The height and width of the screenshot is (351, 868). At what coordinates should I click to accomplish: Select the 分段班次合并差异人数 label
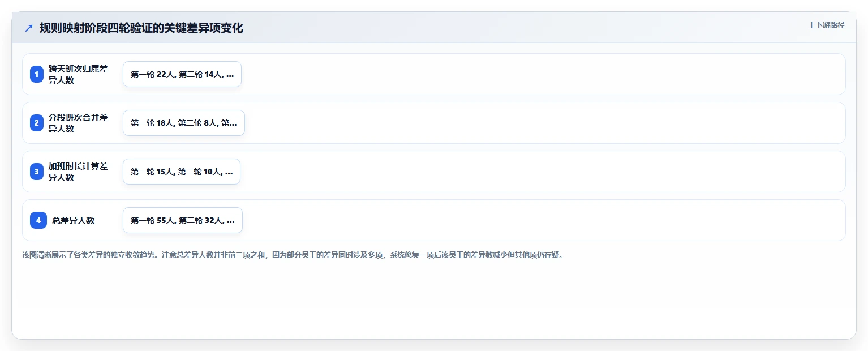click(x=78, y=123)
